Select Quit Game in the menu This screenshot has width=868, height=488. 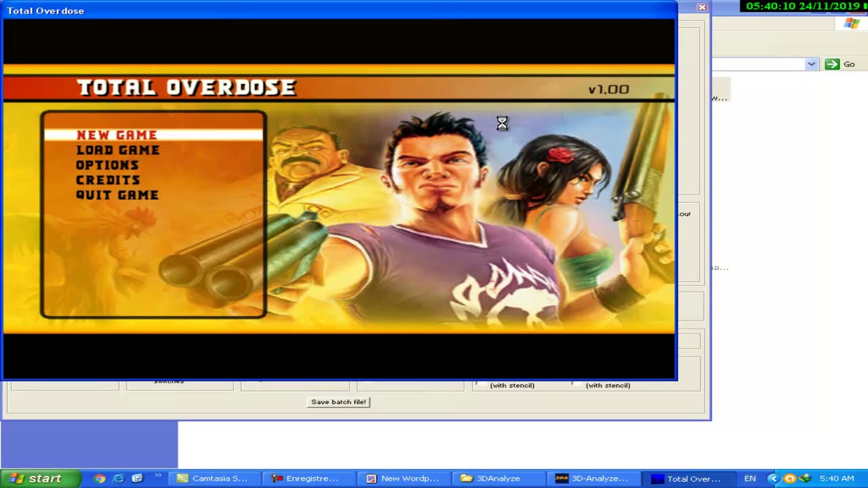pos(117,195)
